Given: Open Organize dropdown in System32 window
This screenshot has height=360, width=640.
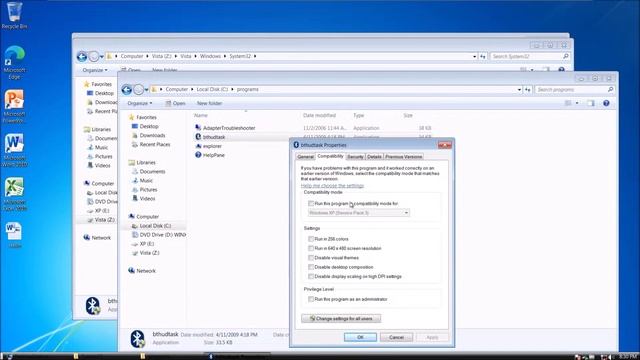Looking at the screenshot, I should [95, 70].
